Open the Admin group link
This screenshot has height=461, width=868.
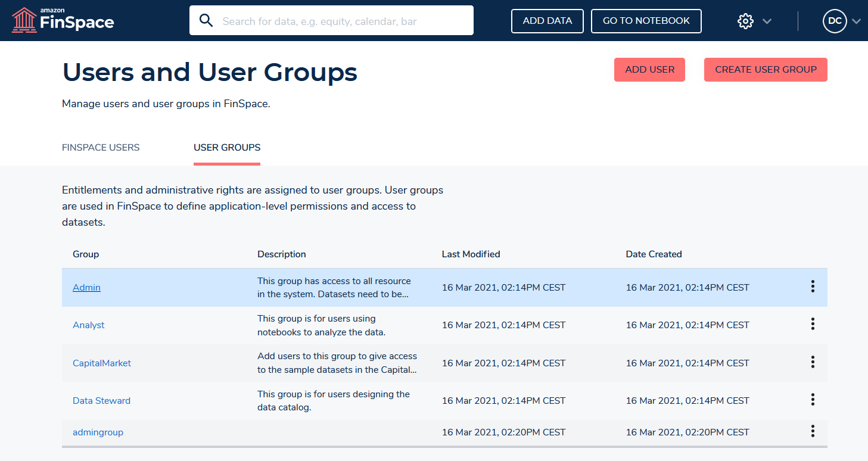[86, 288]
